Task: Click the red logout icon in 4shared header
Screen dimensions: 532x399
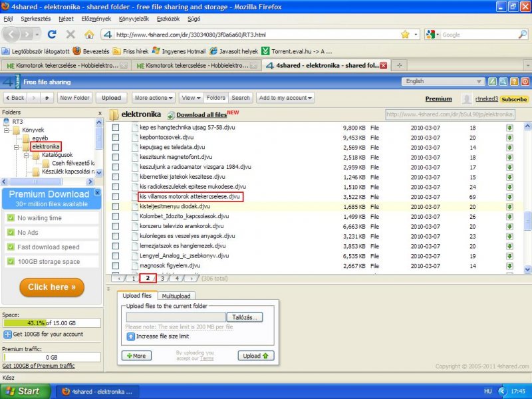Action: [525, 81]
